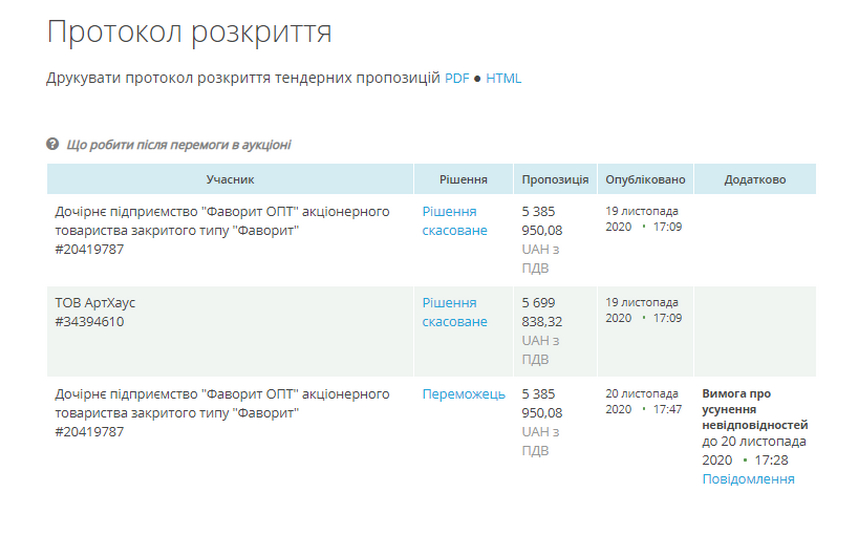This screenshot has width=859, height=535.
Task: Open the 'Повідомлення' link
Action: pos(748,479)
